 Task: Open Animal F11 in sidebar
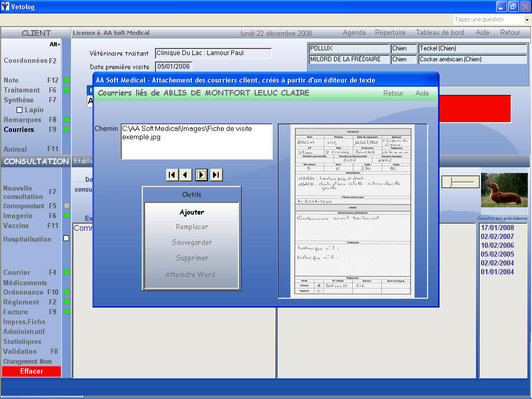(x=31, y=149)
